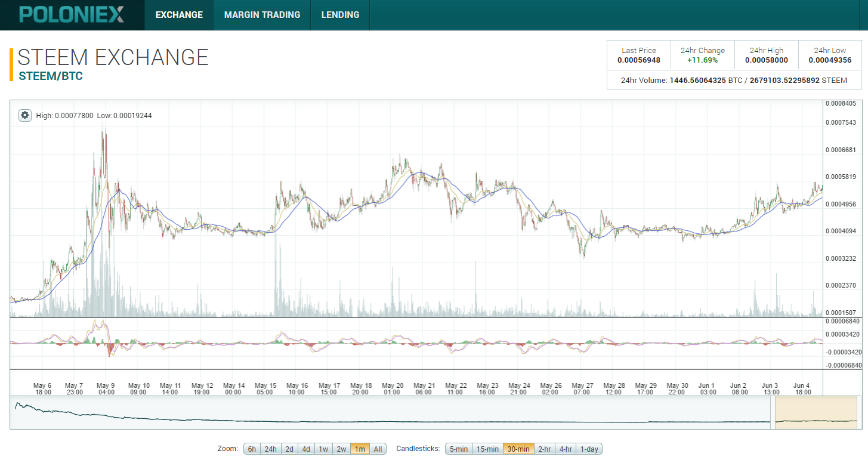Click the 0.00006840 MACD axis label
The image size is (868, 466).
tap(844, 321)
